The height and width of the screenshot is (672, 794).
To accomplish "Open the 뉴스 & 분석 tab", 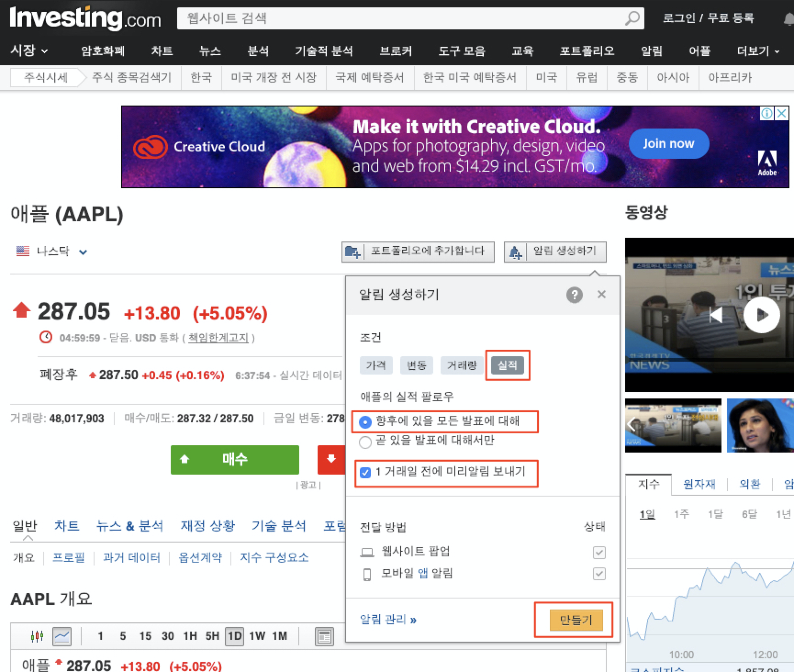I will [130, 526].
